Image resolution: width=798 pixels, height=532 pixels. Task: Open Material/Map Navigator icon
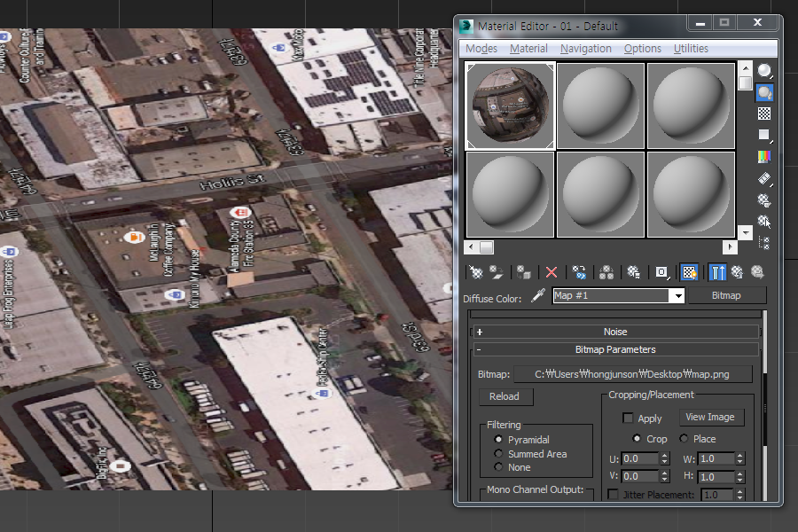coord(764,243)
